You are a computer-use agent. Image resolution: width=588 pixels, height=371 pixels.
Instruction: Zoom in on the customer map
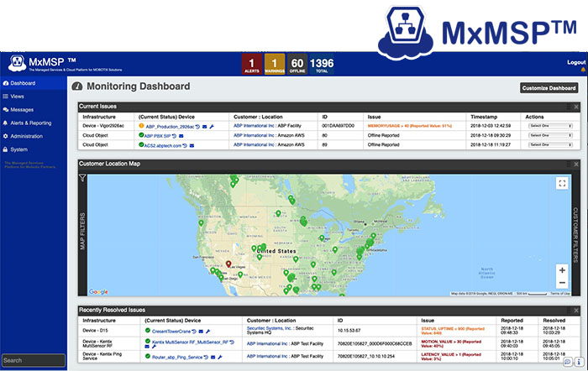(562, 270)
